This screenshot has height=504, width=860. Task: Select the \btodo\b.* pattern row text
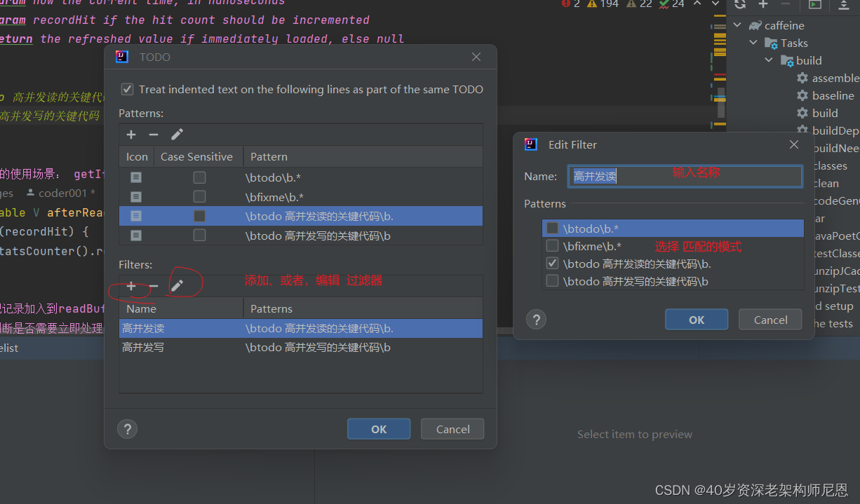pyautogui.click(x=274, y=177)
